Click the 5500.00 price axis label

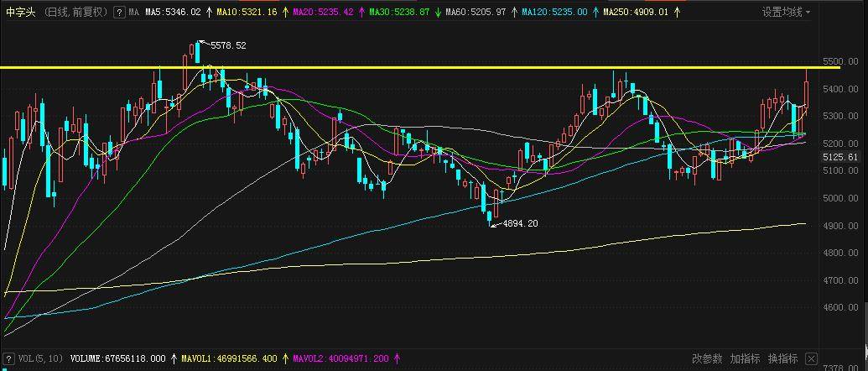tap(841, 62)
